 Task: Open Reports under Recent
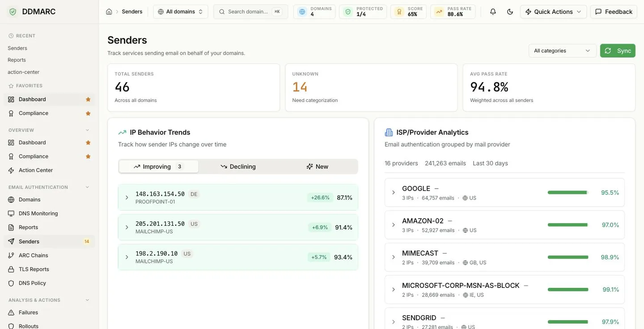click(x=17, y=60)
